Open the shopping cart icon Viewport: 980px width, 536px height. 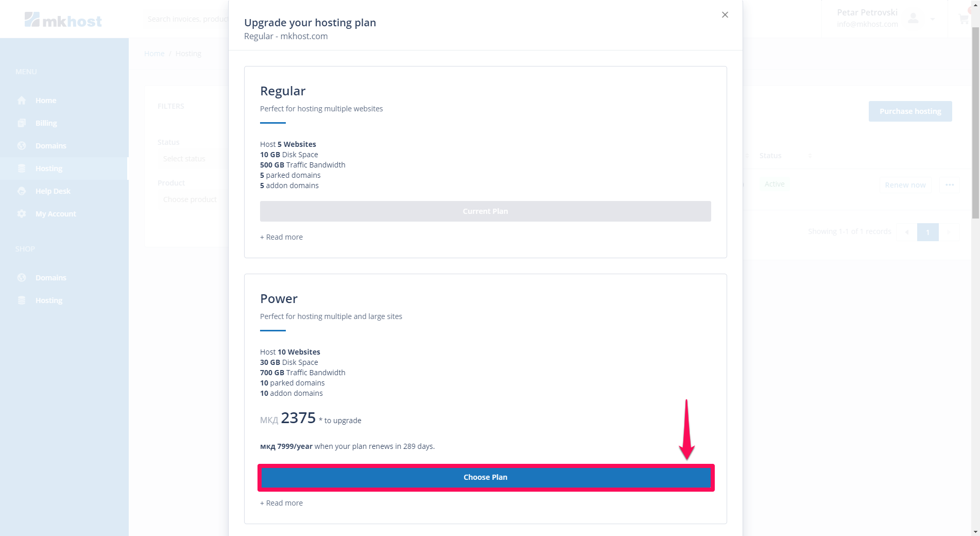963,20
